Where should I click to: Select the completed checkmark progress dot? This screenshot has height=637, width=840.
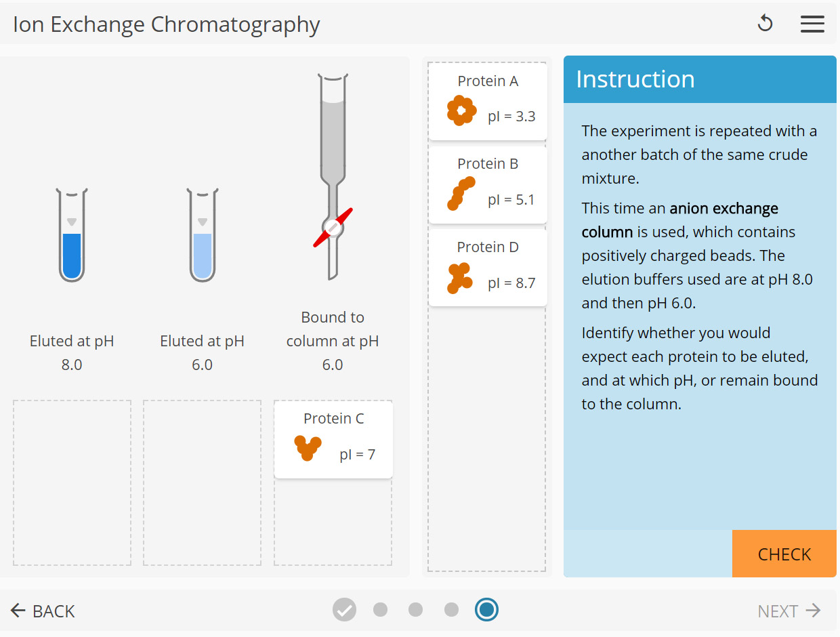tap(344, 610)
